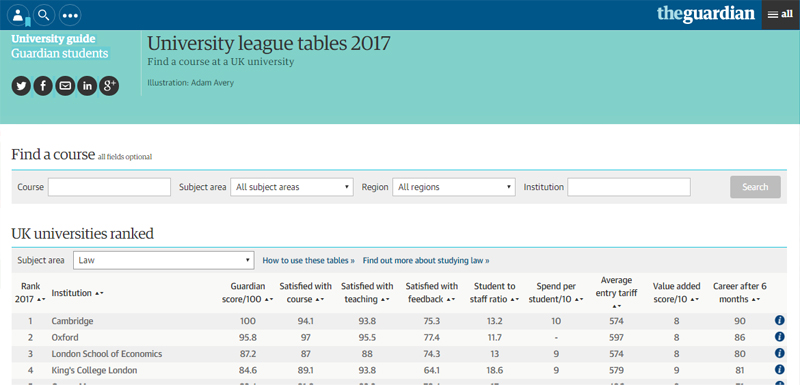Screen dimensions: 800x385
Task: Sort by Satisfied with feedback column
Action: point(432,293)
